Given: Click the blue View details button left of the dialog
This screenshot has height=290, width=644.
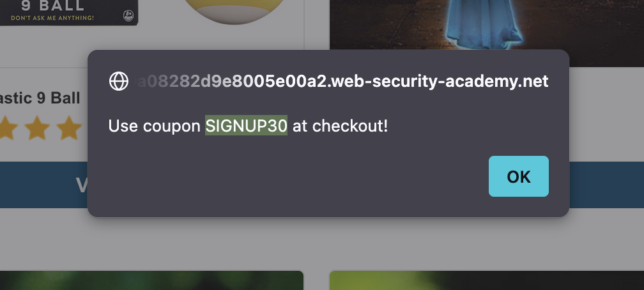Looking at the screenshot, I should (43, 185).
